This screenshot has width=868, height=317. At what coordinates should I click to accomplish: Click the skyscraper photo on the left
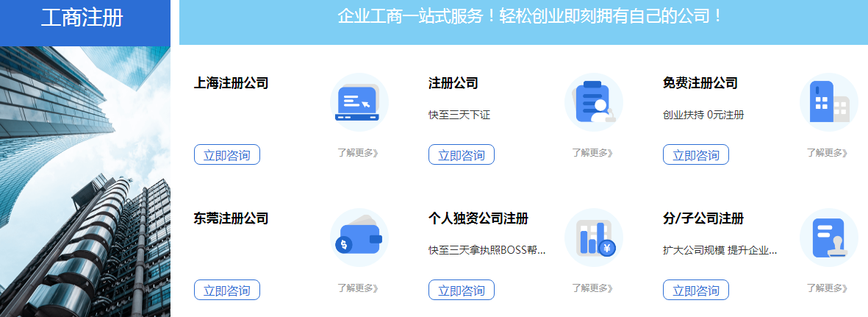(x=85, y=182)
